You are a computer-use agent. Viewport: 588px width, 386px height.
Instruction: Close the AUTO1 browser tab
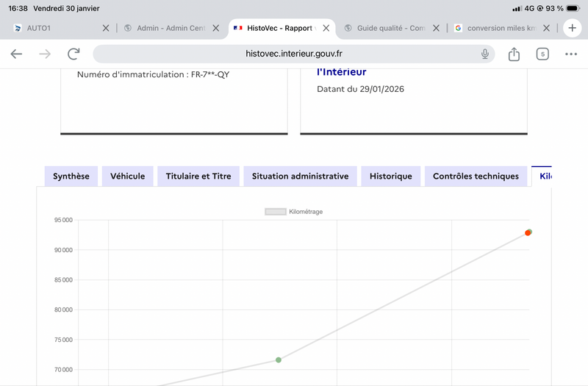105,28
